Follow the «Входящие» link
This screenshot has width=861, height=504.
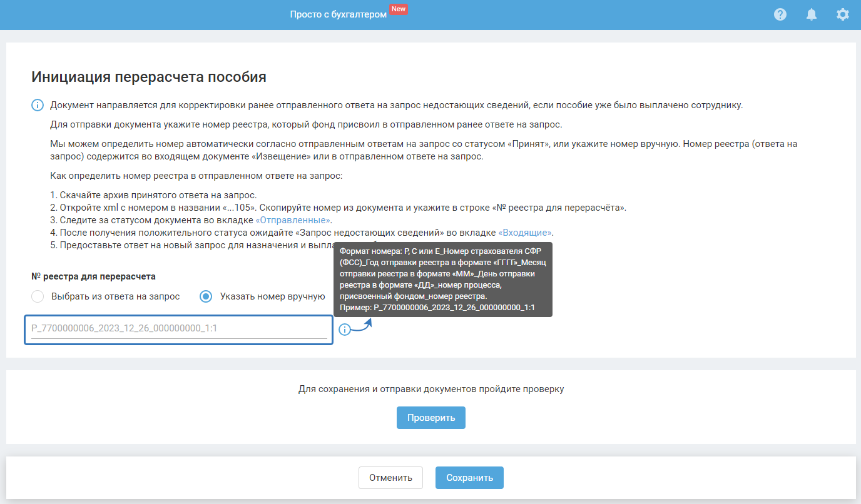tap(525, 233)
